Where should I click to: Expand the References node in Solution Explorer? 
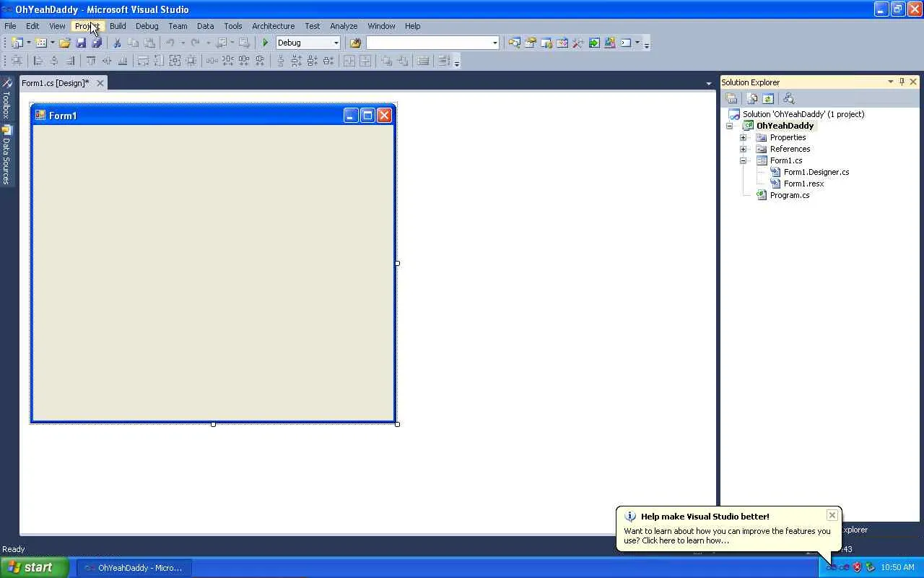(743, 149)
